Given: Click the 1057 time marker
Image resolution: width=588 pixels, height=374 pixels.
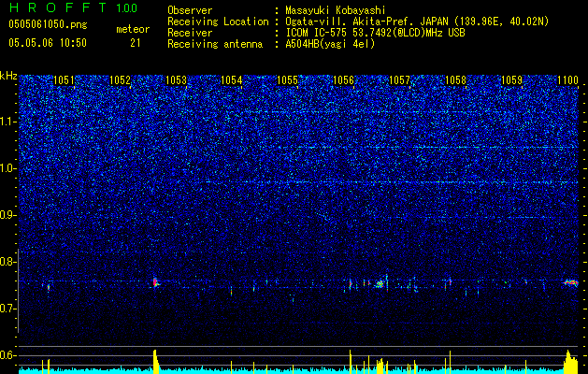Looking at the screenshot, I should click(400, 80).
